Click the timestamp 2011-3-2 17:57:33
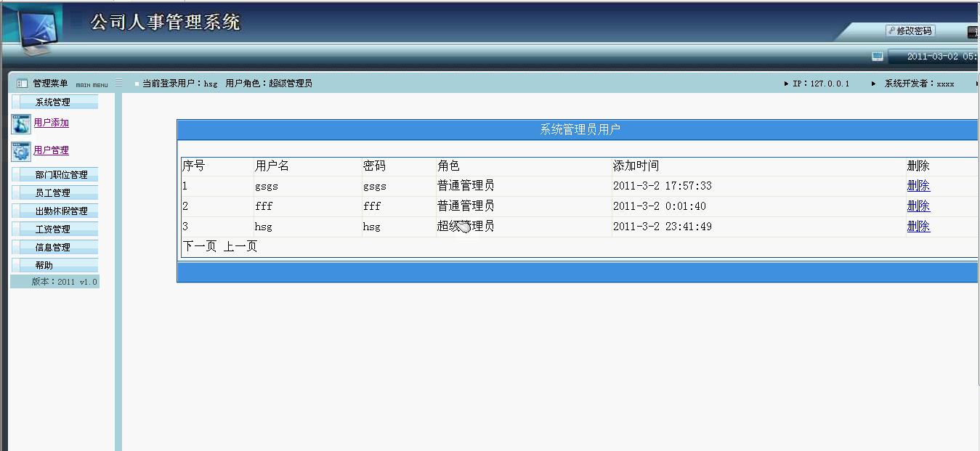 (x=663, y=186)
